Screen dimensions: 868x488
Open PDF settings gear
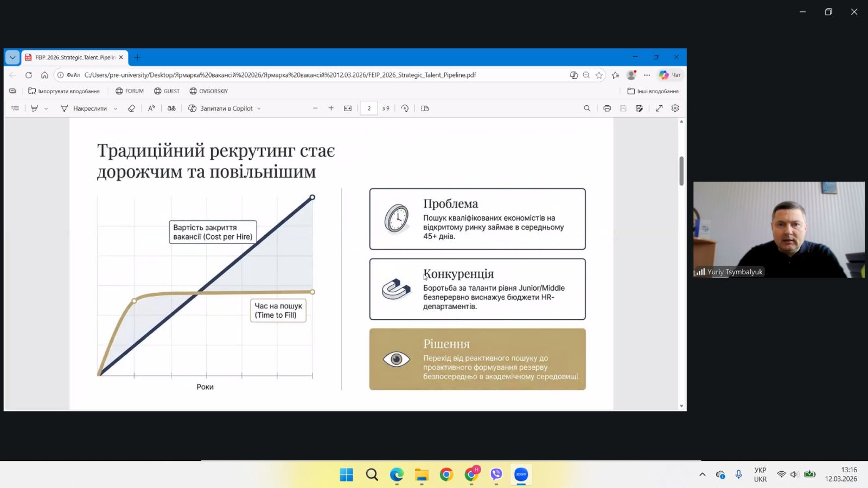(675, 108)
